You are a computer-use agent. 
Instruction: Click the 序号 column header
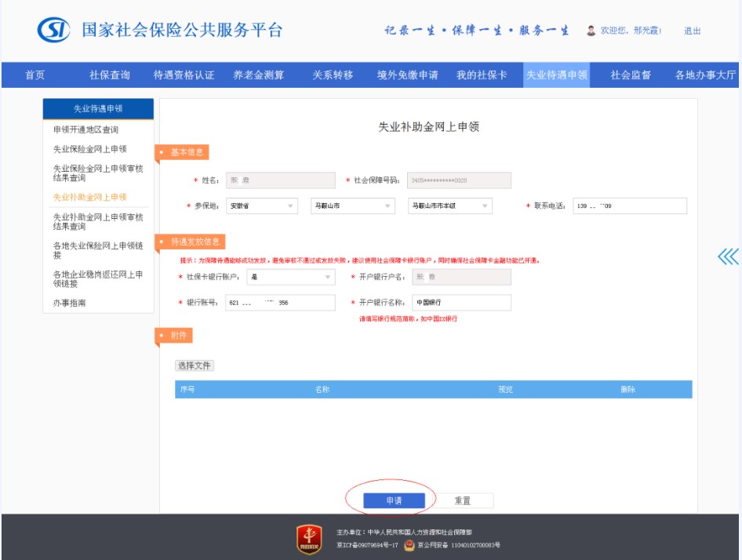coord(187,389)
